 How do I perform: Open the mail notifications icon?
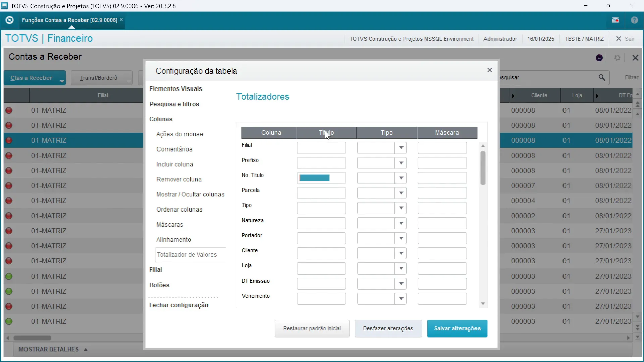click(615, 20)
